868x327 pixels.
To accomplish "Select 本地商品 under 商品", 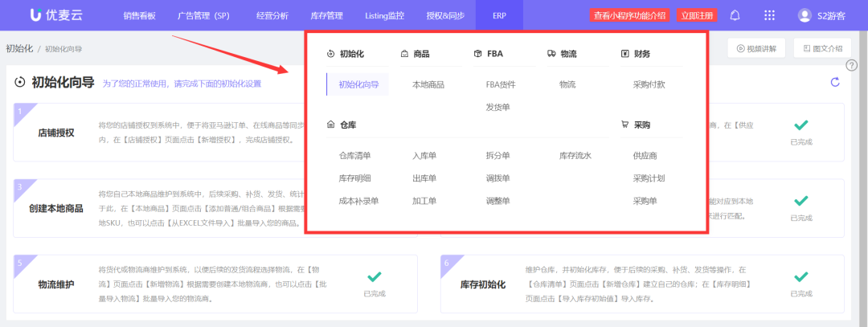I will 428,84.
